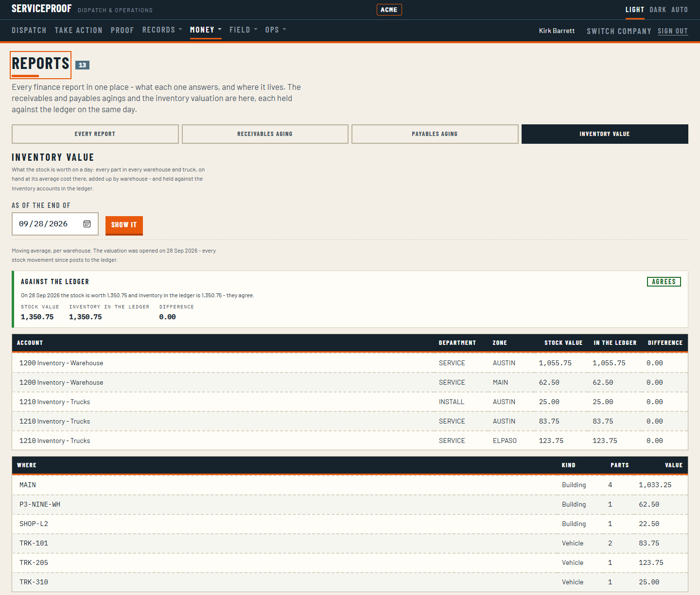Select the Inventory Value tab
The height and width of the screenshot is (595, 700).
click(605, 134)
